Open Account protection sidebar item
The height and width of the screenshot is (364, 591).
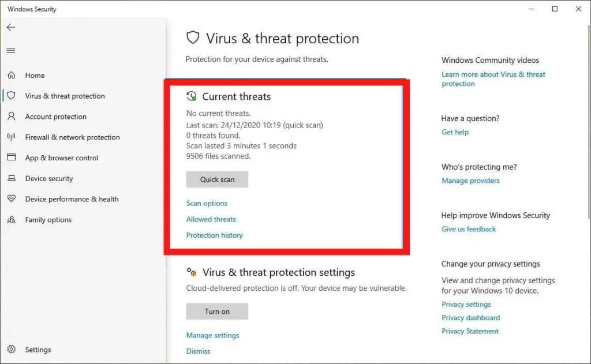pyautogui.click(x=55, y=117)
